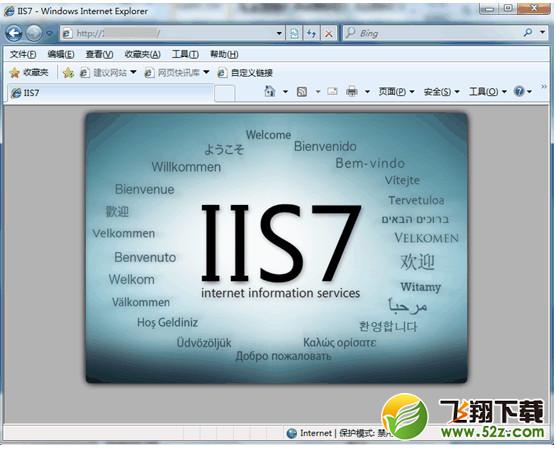Screen dimensions: 556x451
Task: Click inside the Bing search field
Action: pyautogui.click(x=433, y=33)
